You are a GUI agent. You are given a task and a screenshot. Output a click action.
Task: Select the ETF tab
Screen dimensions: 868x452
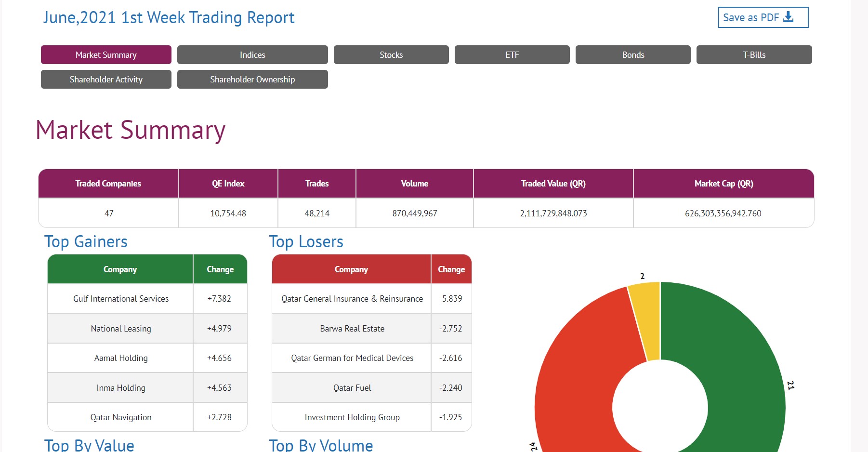click(x=512, y=55)
